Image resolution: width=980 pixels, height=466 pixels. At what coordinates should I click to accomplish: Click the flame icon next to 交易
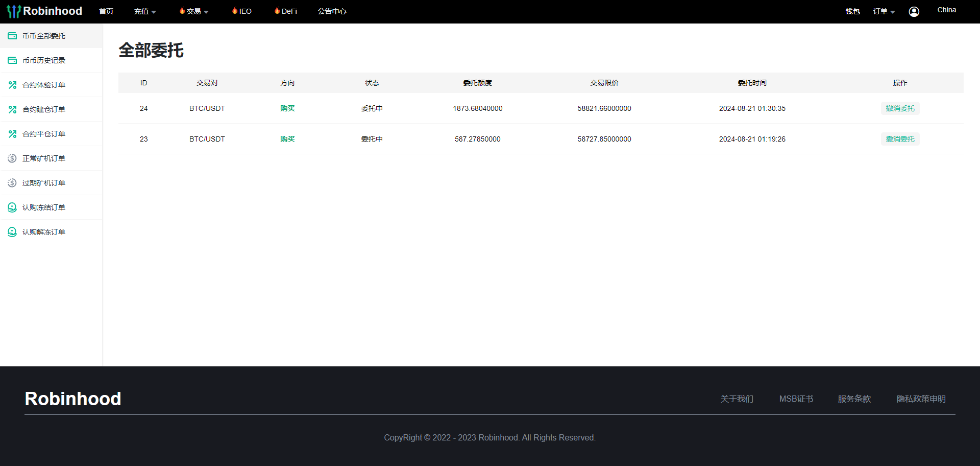coord(182,11)
